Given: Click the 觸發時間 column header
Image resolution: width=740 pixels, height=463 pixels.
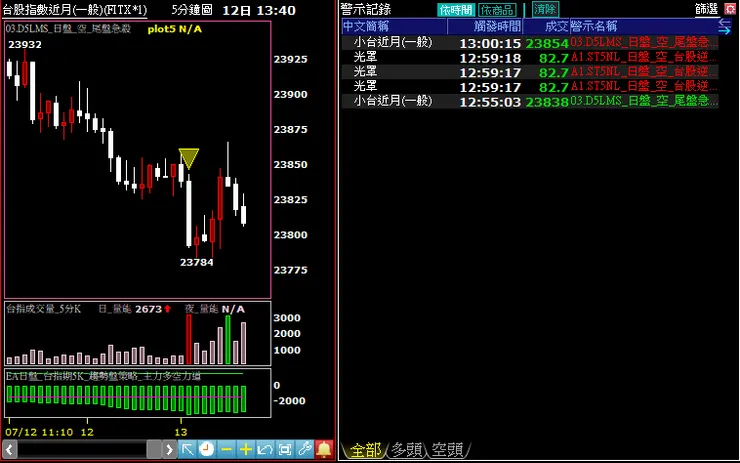Looking at the screenshot, I should pyautogui.click(x=485, y=26).
